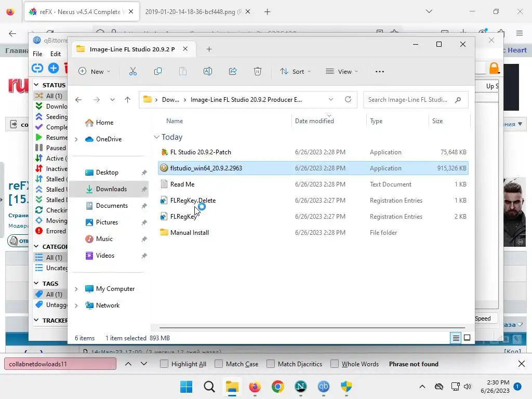532x399 pixels.
Task: Click qBittorrent taskbar icon
Action: coord(323,387)
